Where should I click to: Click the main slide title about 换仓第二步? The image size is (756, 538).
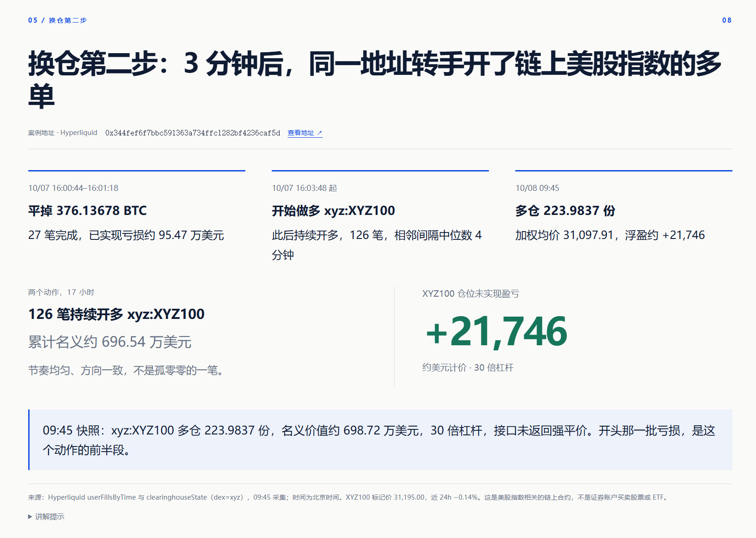pos(375,79)
